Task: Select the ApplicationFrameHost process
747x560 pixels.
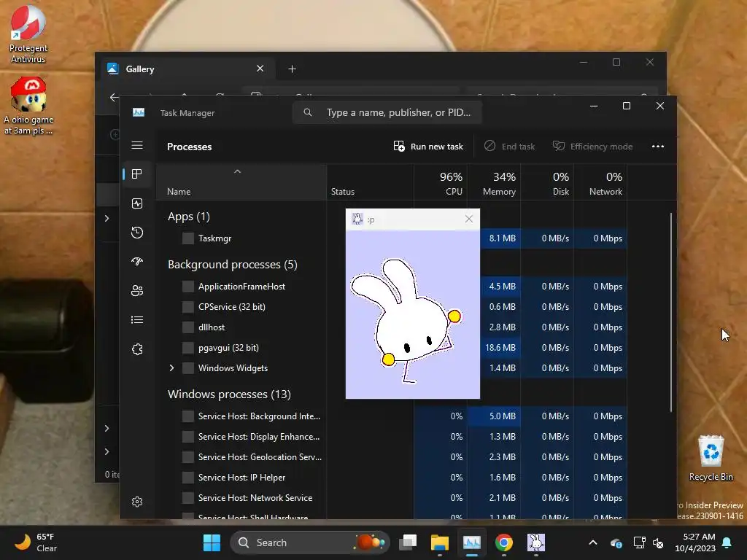Action: [x=391, y=286]
